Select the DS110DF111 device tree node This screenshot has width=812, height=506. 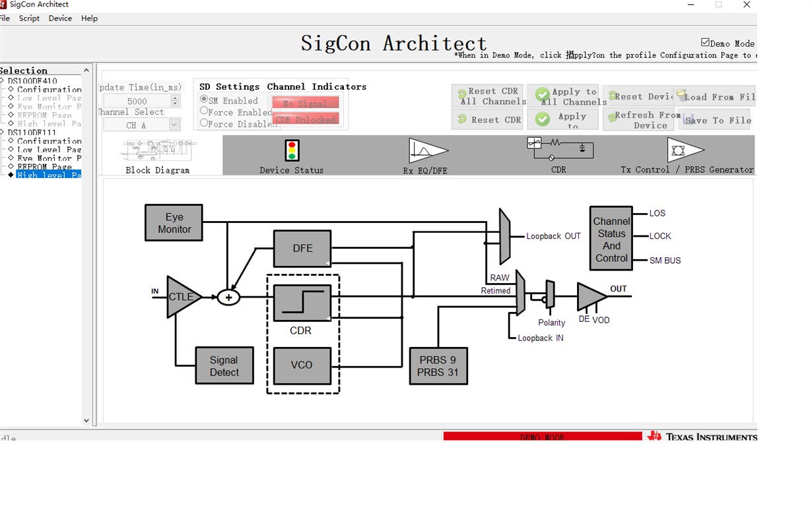(x=32, y=132)
